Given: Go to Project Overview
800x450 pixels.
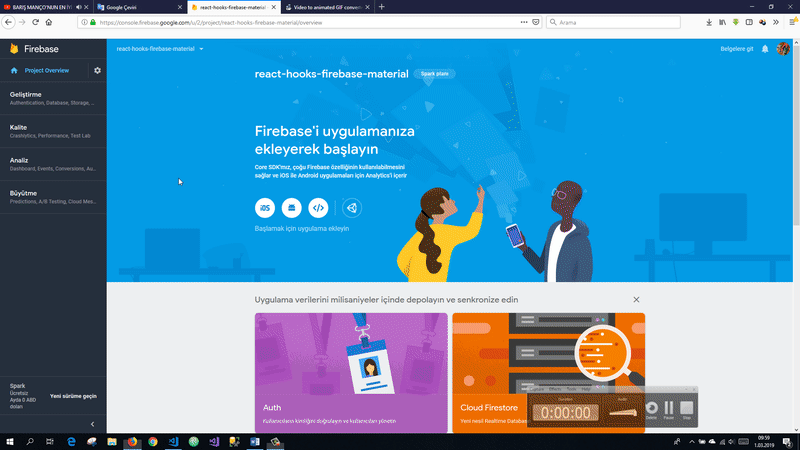Looking at the screenshot, I should (46, 70).
